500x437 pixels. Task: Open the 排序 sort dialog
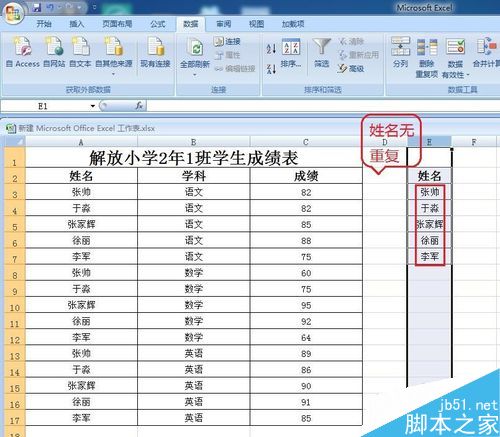coord(291,52)
